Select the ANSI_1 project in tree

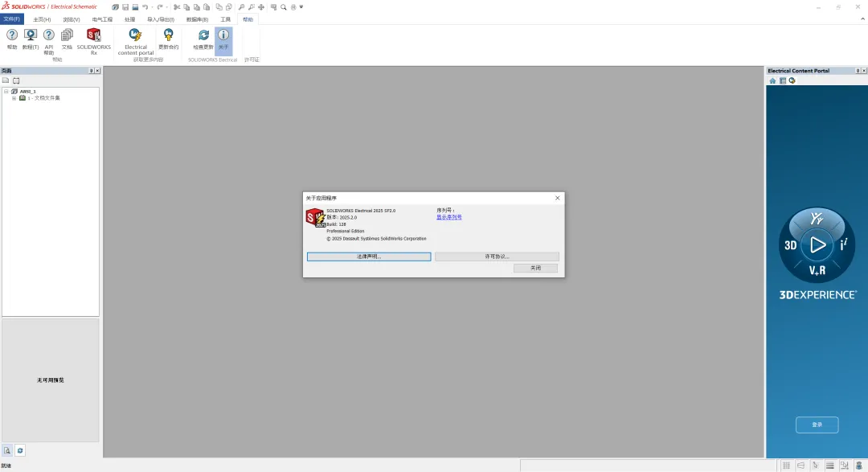pyautogui.click(x=27, y=92)
